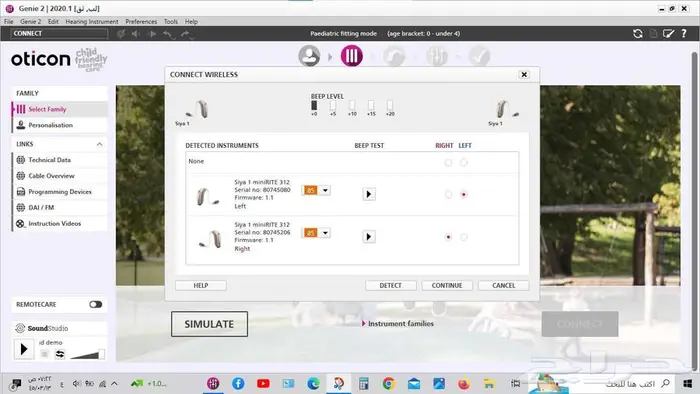Screen dimensions: 700x394
Task: Open Calculator from the taskbar
Action: point(363,383)
